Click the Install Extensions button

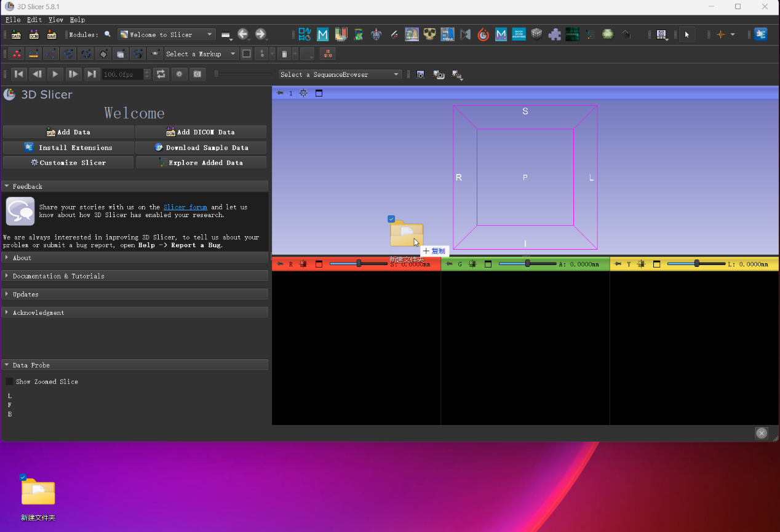point(69,148)
